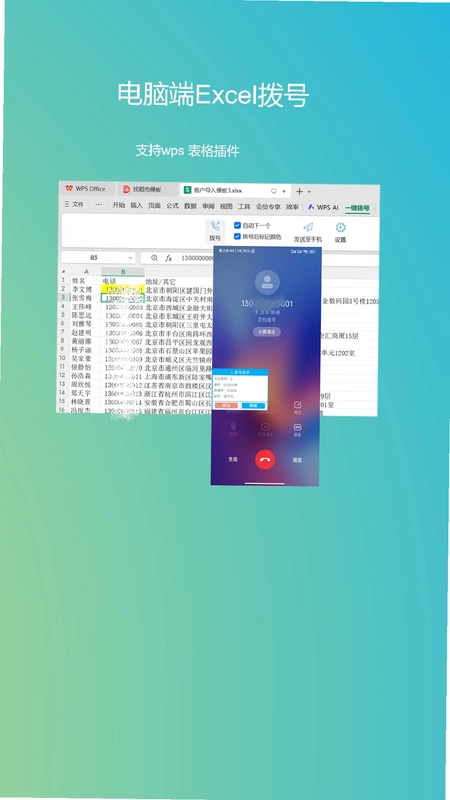Switch to the 插入 ribbon tab
The width and height of the screenshot is (450, 800).
coord(136,206)
